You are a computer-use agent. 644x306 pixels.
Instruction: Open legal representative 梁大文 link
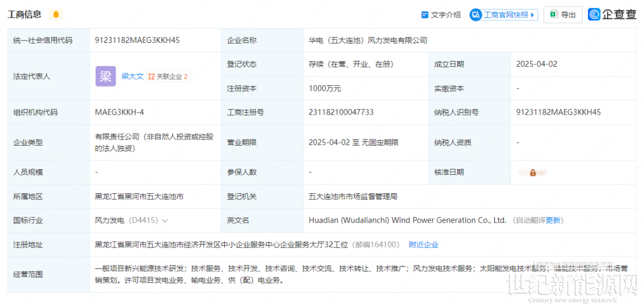132,76
